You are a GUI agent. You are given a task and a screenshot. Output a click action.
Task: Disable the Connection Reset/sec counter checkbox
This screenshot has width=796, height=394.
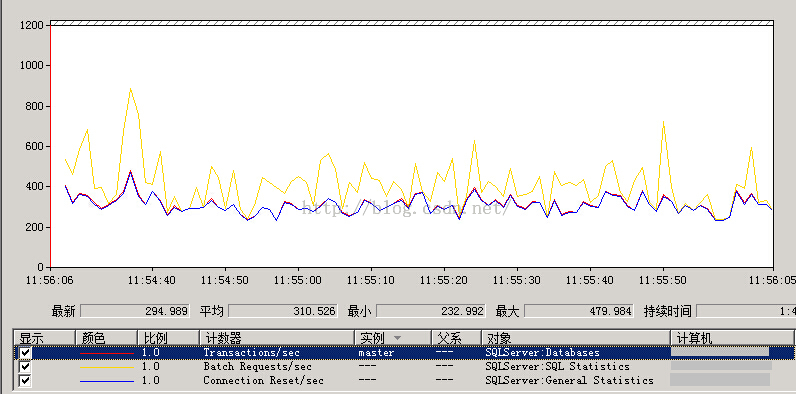pyautogui.click(x=24, y=380)
